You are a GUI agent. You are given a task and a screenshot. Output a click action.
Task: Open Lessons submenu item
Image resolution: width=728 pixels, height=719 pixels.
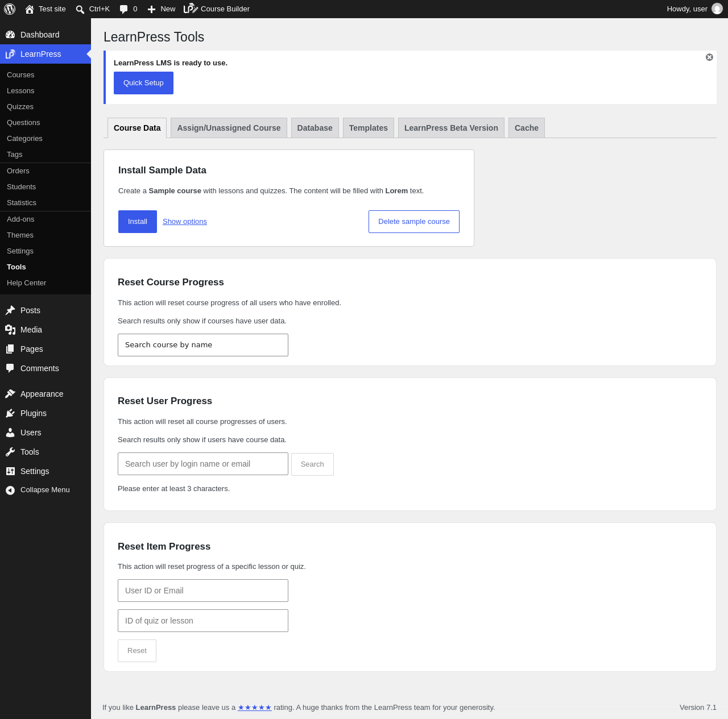pos(45,91)
